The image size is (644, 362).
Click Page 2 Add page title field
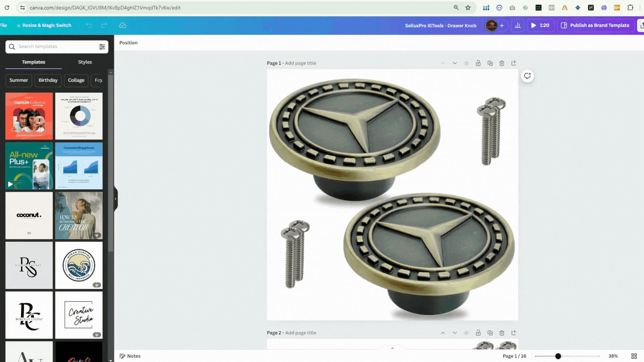tap(301, 333)
